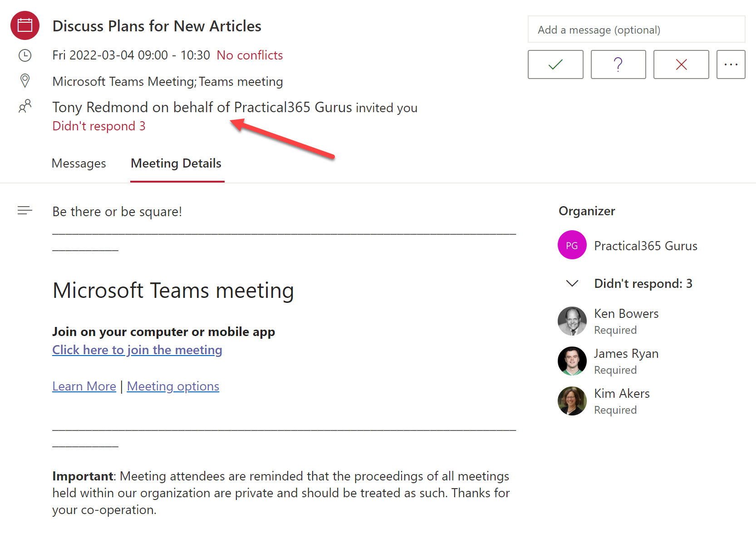Screen dimensions: 756x544
Task: Switch to the Messages tab
Action: [79, 163]
